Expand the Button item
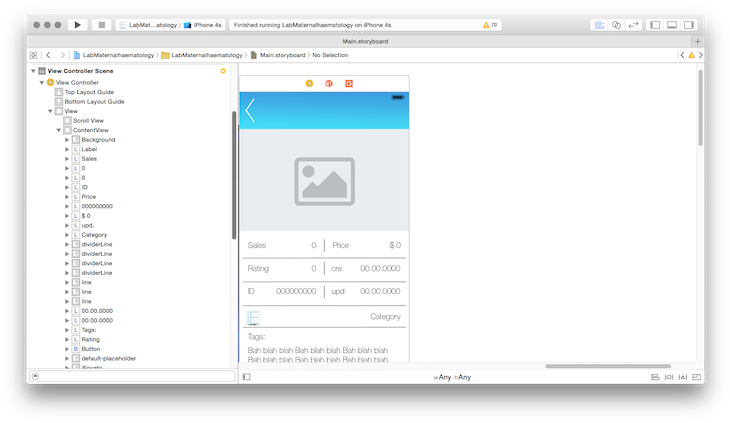 [x=67, y=349]
